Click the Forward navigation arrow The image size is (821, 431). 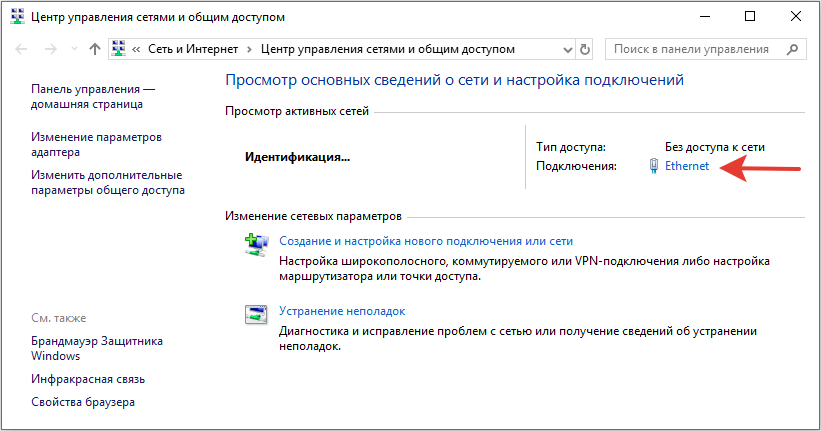pyautogui.click(x=50, y=49)
